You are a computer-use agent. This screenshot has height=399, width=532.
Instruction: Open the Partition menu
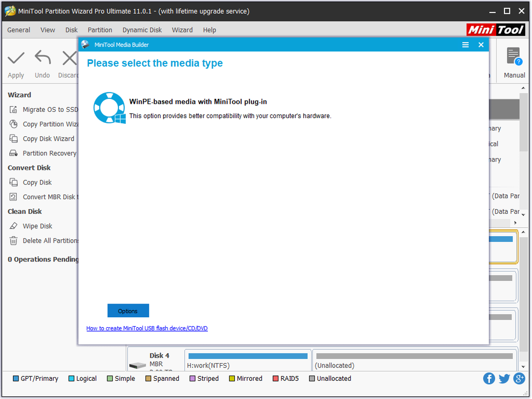100,30
